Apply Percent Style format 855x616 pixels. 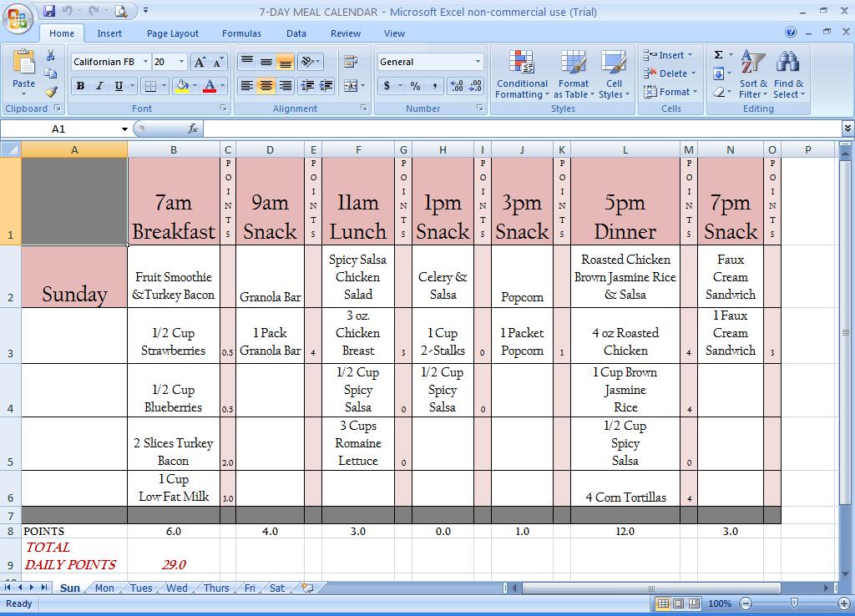416,86
